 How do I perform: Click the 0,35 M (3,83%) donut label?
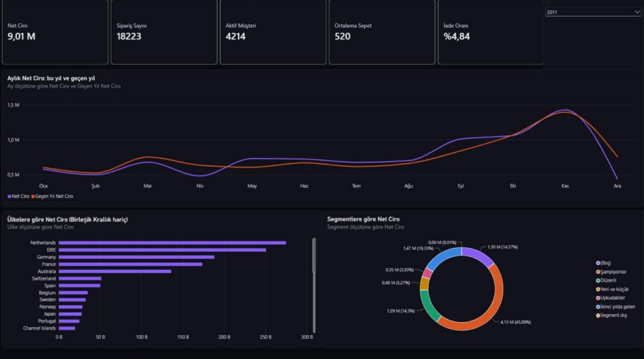pyautogui.click(x=400, y=270)
